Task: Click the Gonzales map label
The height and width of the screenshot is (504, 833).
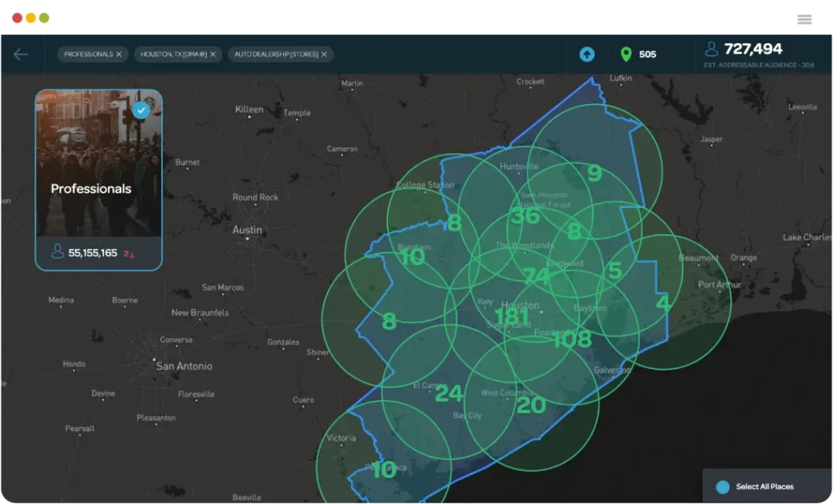Action: coord(283,342)
